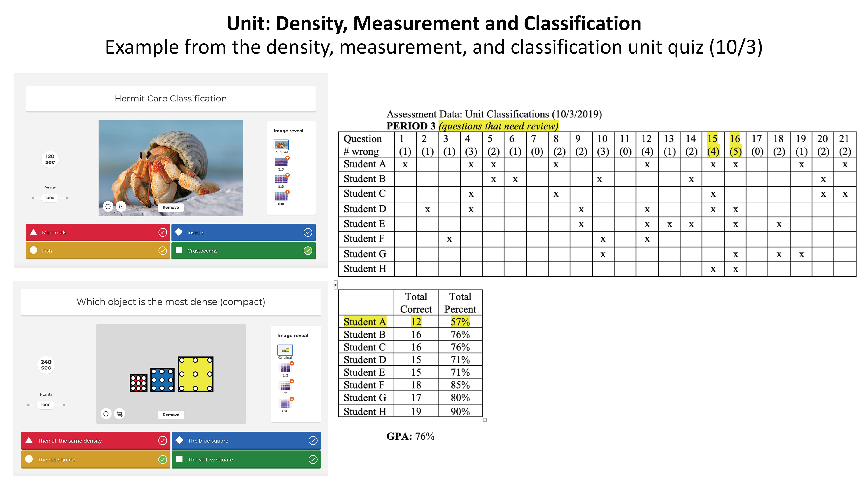Remove the density squares image

click(171, 415)
